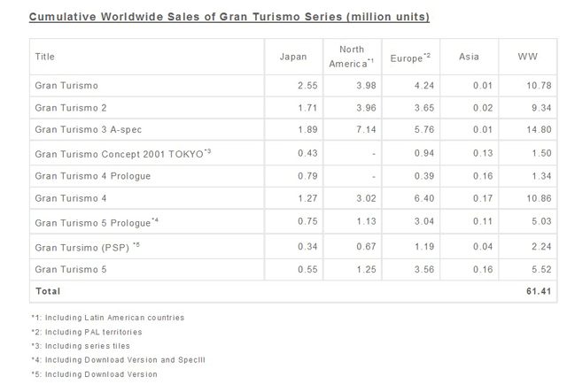Screen dimensions: 567x392
Task: Click Asia value 0.13
Action: click(x=483, y=153)
